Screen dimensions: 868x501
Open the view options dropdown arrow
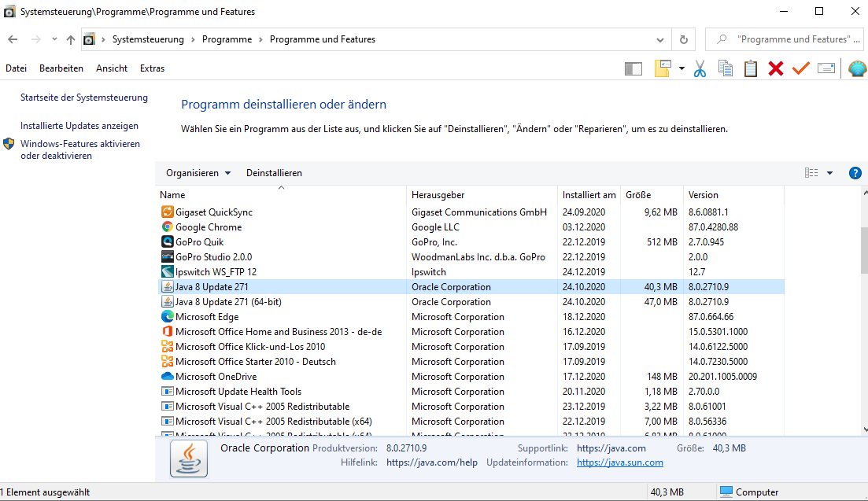[x=829, y=173]
